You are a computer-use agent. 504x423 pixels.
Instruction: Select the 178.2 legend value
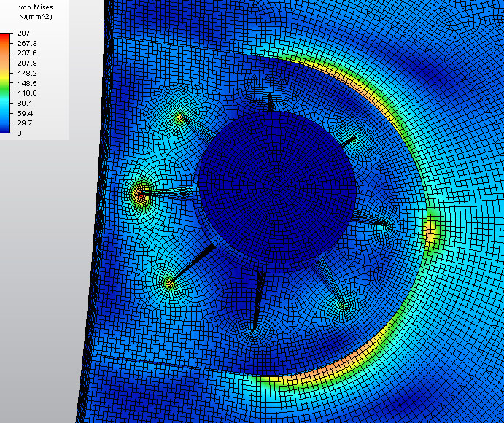[x=27, y=74]
